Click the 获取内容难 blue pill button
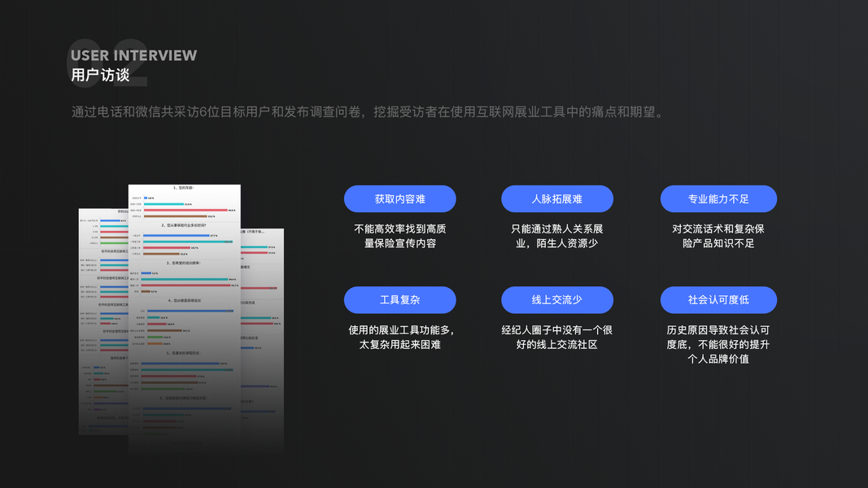This screenshot has width=868, height=488. (x=399, y=198)
